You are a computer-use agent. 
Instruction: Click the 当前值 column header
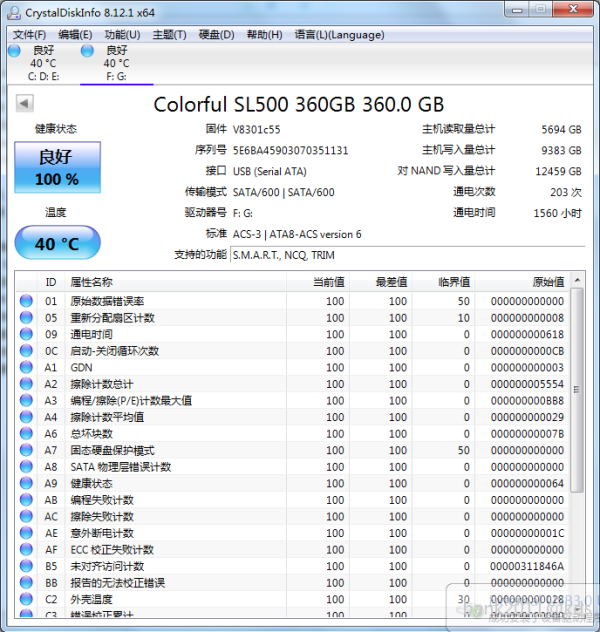(318, 282)
